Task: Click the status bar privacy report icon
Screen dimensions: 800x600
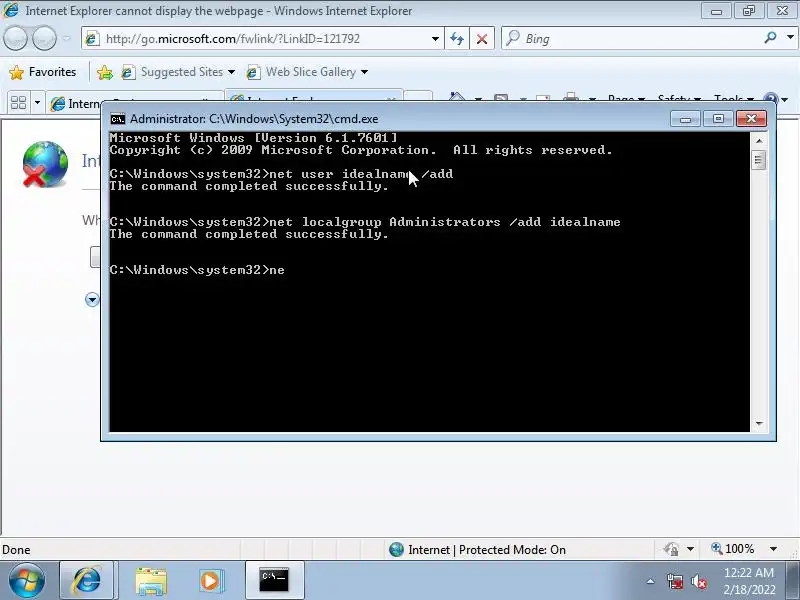Action: tap(671, 549)
